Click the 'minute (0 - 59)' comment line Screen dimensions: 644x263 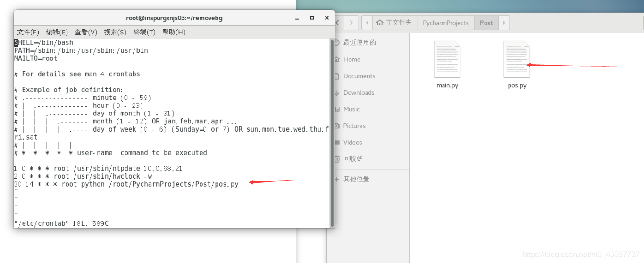point(83,98)
